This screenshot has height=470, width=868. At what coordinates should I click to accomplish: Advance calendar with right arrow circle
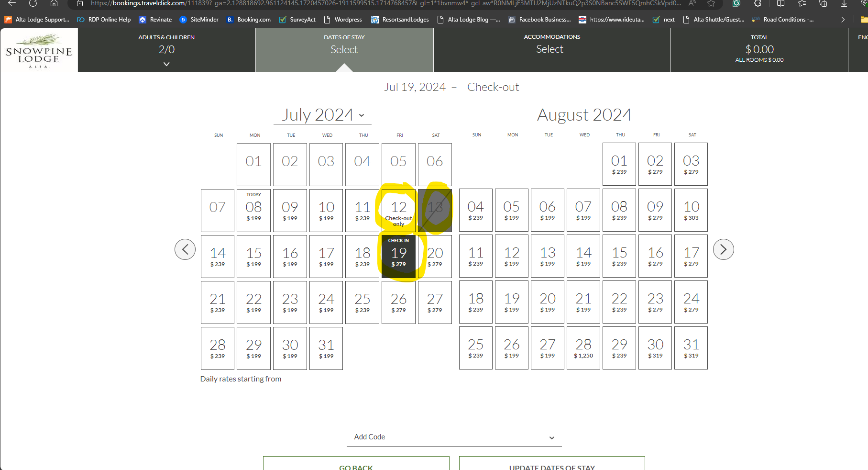[x=723, y=249]
